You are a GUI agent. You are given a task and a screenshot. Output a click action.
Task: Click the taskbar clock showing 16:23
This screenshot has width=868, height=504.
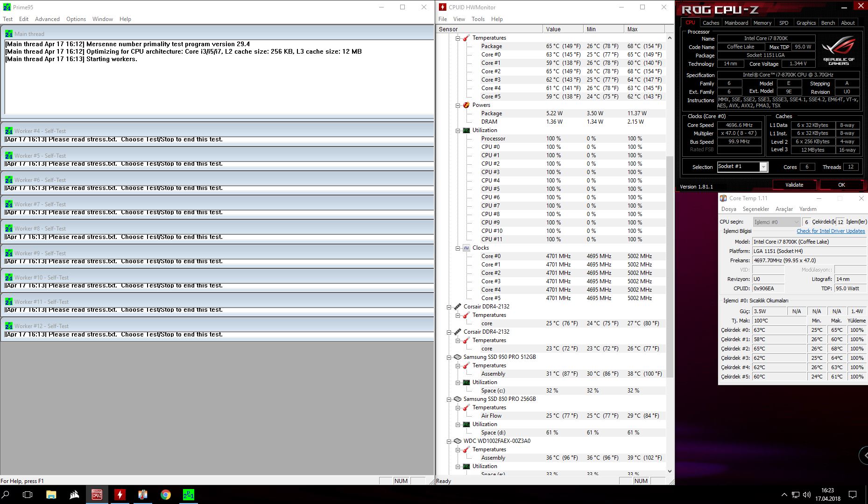coord(827,495)
